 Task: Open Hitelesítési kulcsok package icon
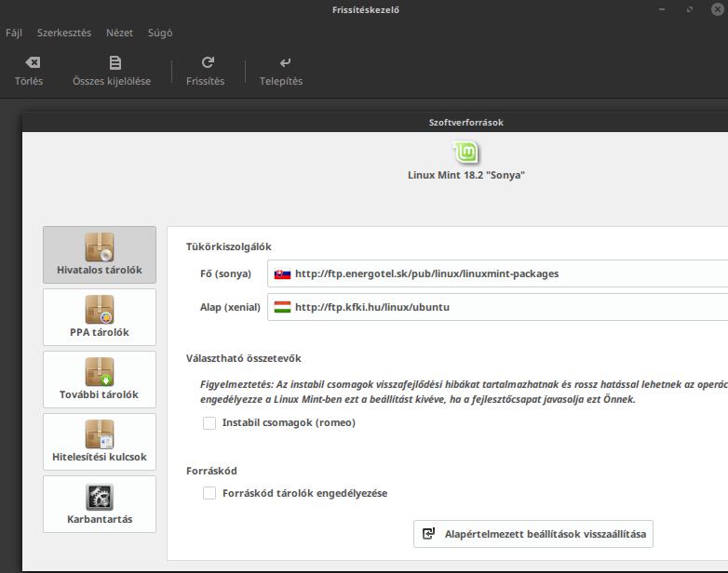tap(100, 434)
